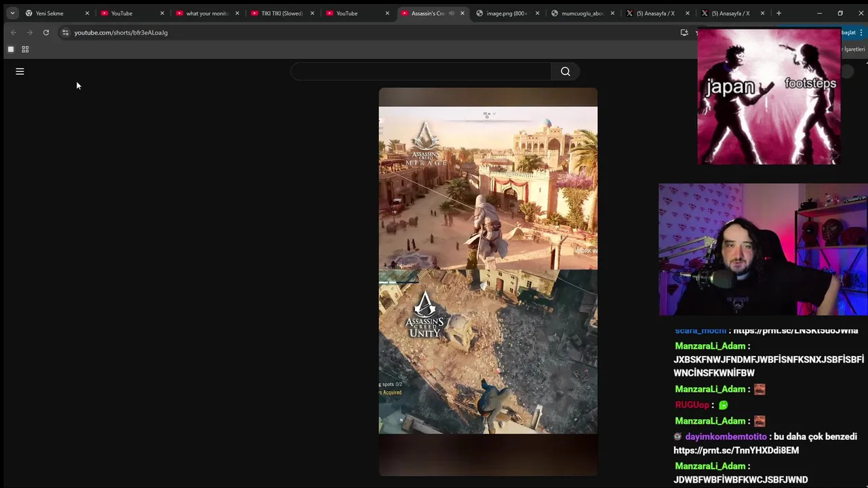This screenshot has width=868, height=488.
Task: Open site information icon in address bar
Action: (x=65, y=33)
